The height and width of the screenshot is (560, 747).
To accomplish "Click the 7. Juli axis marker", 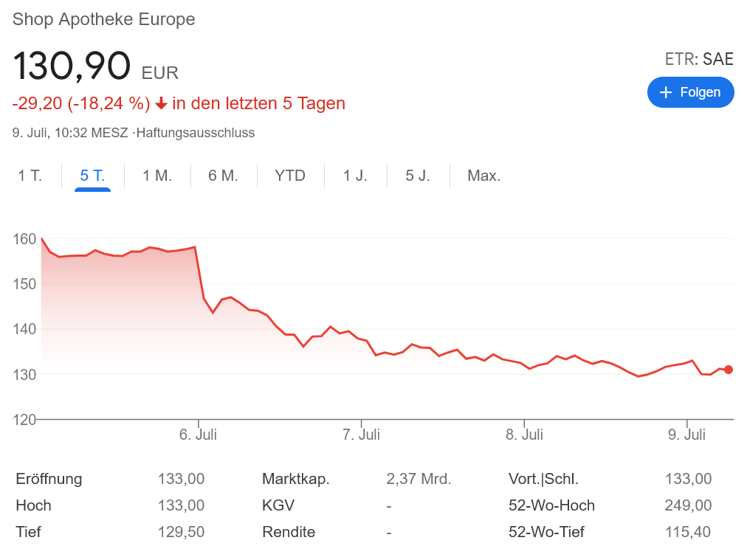I will pyautogui.click(x=361, y=435).
